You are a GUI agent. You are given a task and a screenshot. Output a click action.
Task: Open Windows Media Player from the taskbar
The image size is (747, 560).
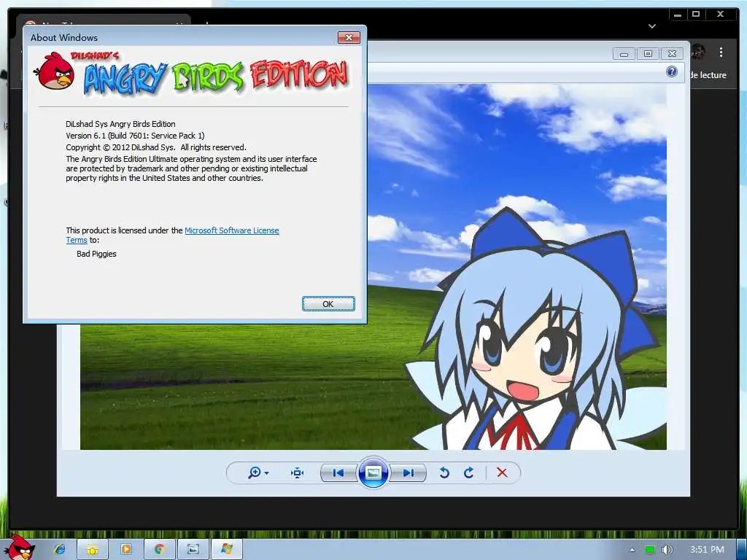click(x=126, y=550)
